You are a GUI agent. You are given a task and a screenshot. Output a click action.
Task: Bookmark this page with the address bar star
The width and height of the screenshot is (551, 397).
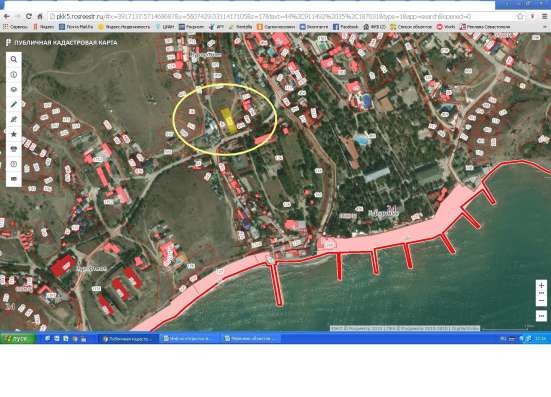tap(520, 16)
